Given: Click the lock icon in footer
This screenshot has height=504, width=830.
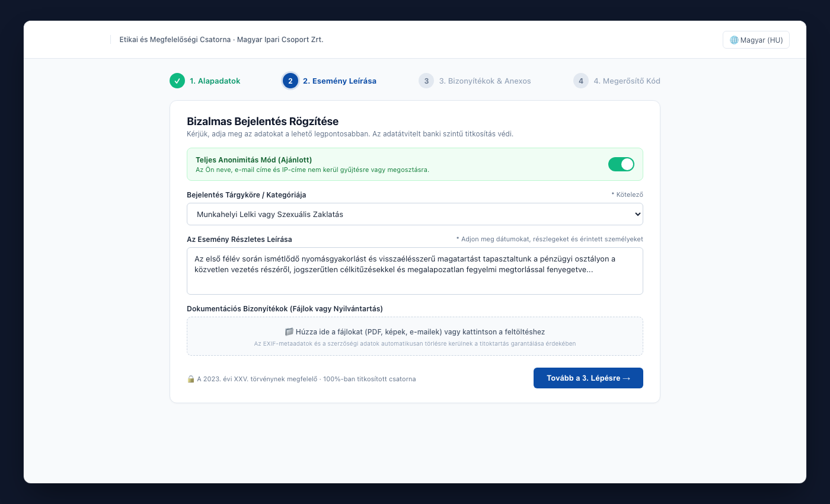Looking at the screenshot, I should pyautogui.click(x=191, y=379).
